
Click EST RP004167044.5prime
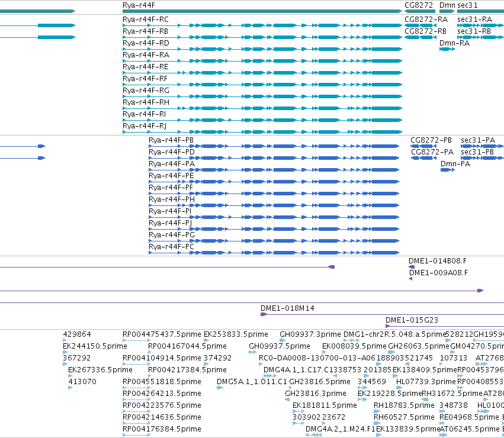[x=187, y=346]
